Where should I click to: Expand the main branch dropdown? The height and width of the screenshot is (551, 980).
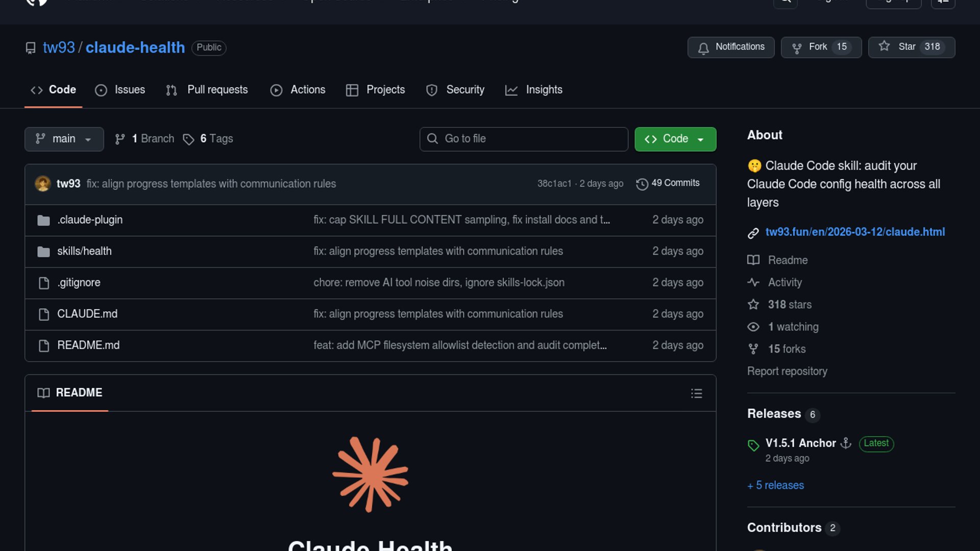64,139
